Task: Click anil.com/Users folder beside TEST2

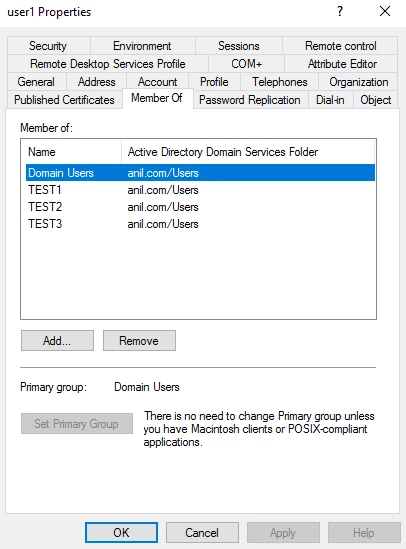Action: (x=163, y=207)
